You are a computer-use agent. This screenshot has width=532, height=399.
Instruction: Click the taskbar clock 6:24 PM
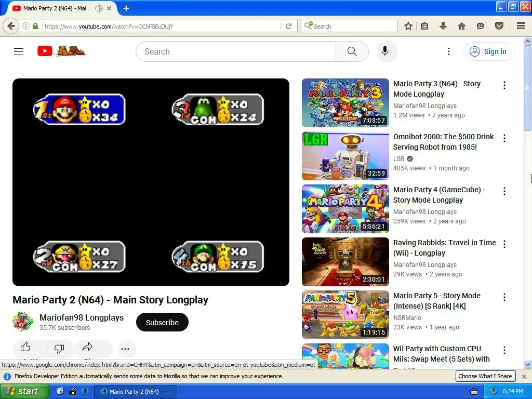tap(513, 391)
